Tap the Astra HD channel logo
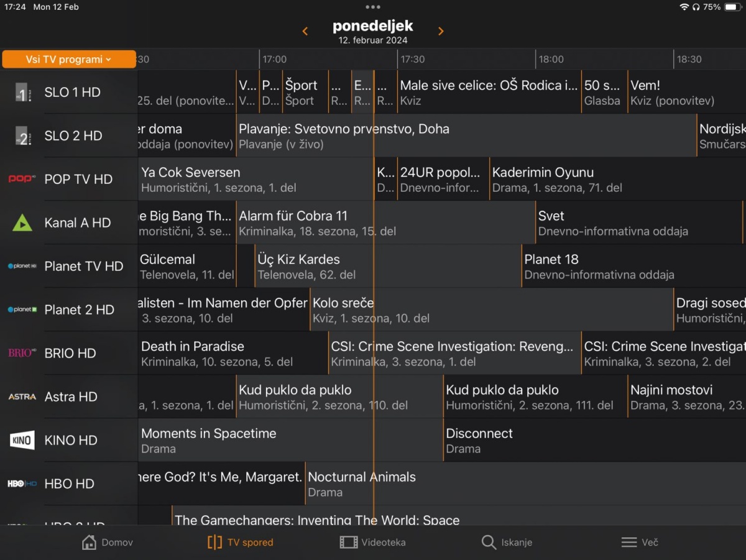 (22, 397)
